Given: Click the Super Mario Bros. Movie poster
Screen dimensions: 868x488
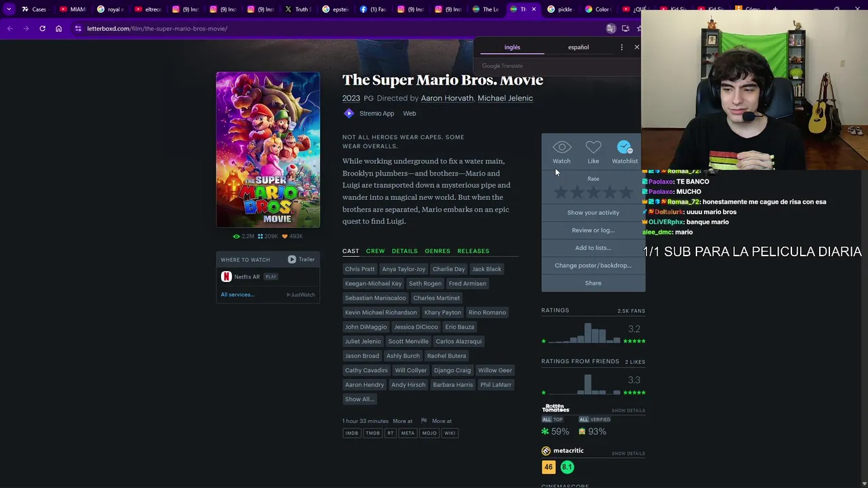Looking at the screenshot, I should point(268,150).
